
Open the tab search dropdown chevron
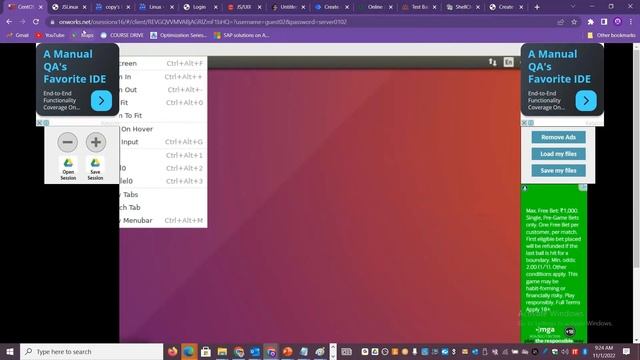coord(573,7)
